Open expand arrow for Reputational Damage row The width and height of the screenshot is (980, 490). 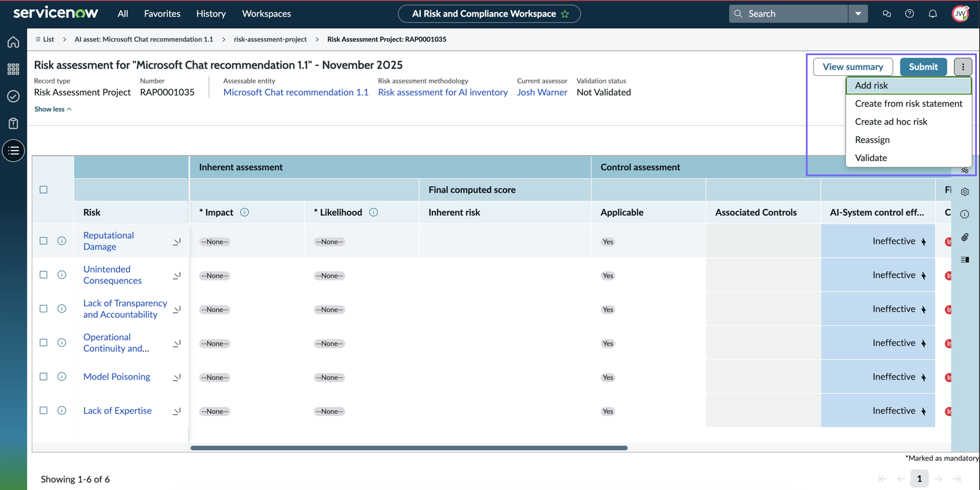(x=176, y=242)
